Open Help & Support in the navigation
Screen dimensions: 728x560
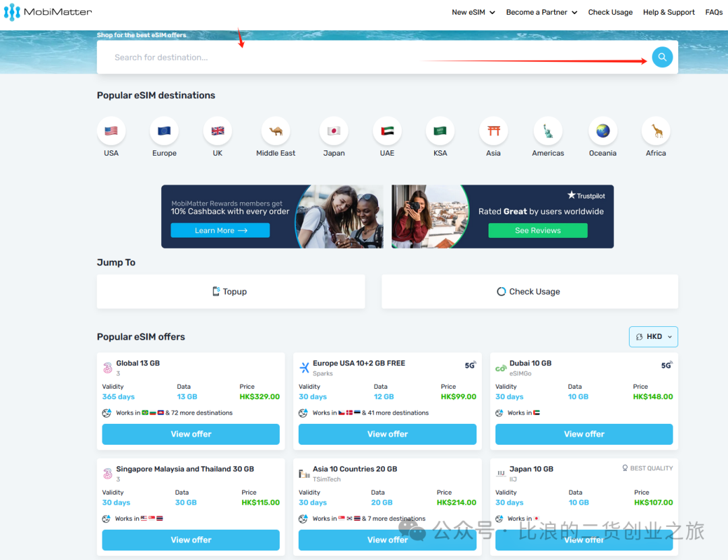coord(669,12)
